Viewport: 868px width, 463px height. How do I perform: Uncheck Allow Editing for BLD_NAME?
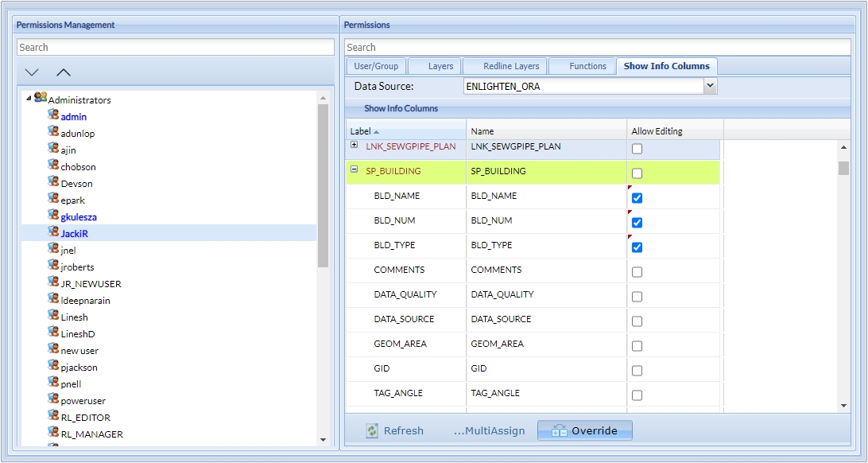(x=637, y=198)
